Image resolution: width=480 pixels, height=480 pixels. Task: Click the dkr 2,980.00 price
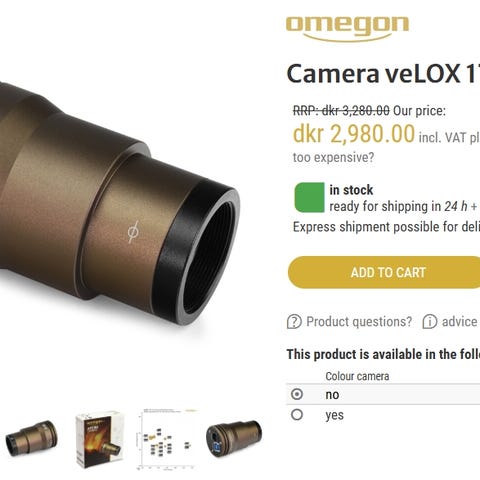(x=354, y=134)
